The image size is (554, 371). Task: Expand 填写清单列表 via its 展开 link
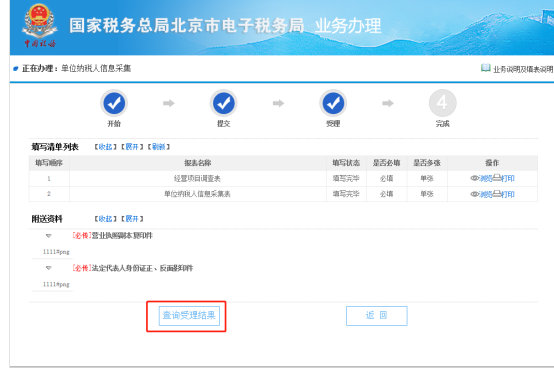132,147
